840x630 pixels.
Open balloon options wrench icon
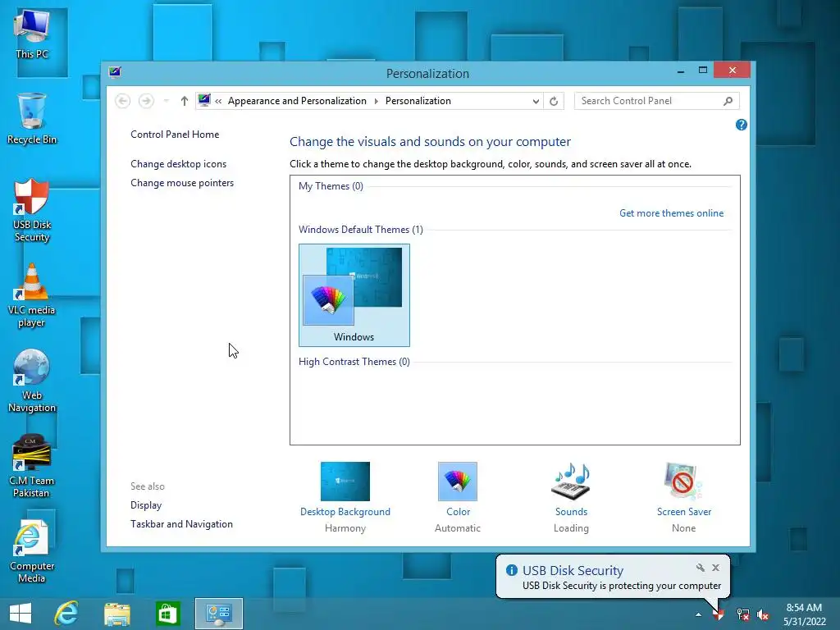701,568
